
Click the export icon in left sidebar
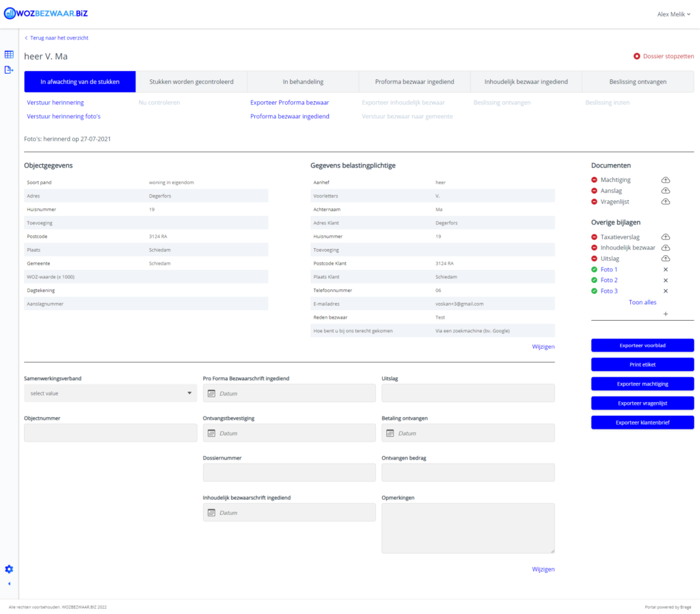tap(9, 70)
